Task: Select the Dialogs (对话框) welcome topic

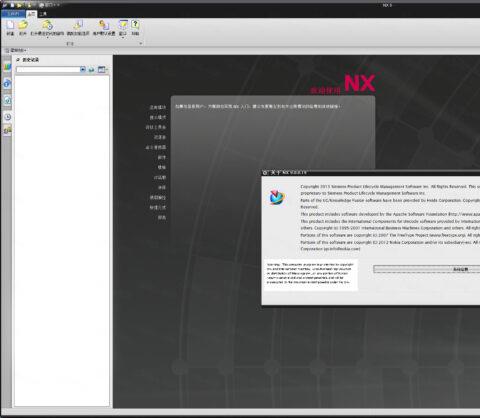Action: click(160, 177)
